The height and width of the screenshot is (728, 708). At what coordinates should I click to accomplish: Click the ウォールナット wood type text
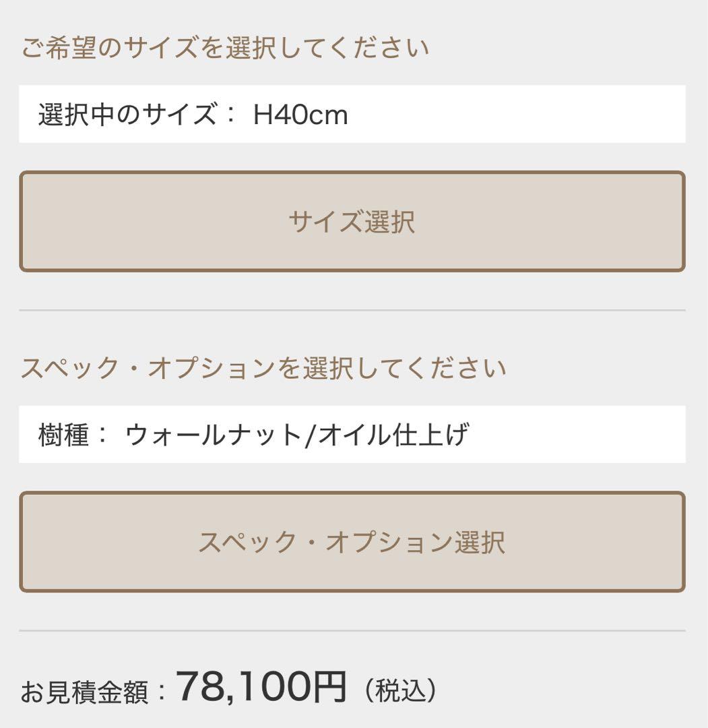[214, 435]
